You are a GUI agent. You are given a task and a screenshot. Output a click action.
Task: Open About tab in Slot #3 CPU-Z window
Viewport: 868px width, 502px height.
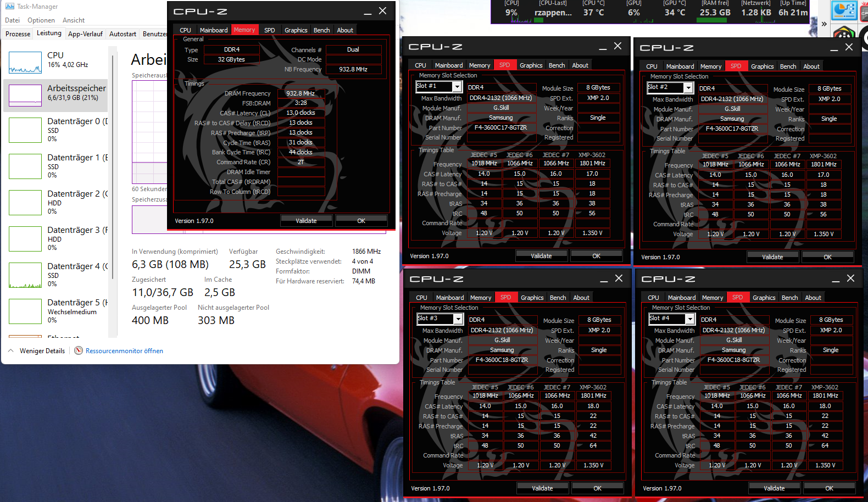[x=581, y=298]
